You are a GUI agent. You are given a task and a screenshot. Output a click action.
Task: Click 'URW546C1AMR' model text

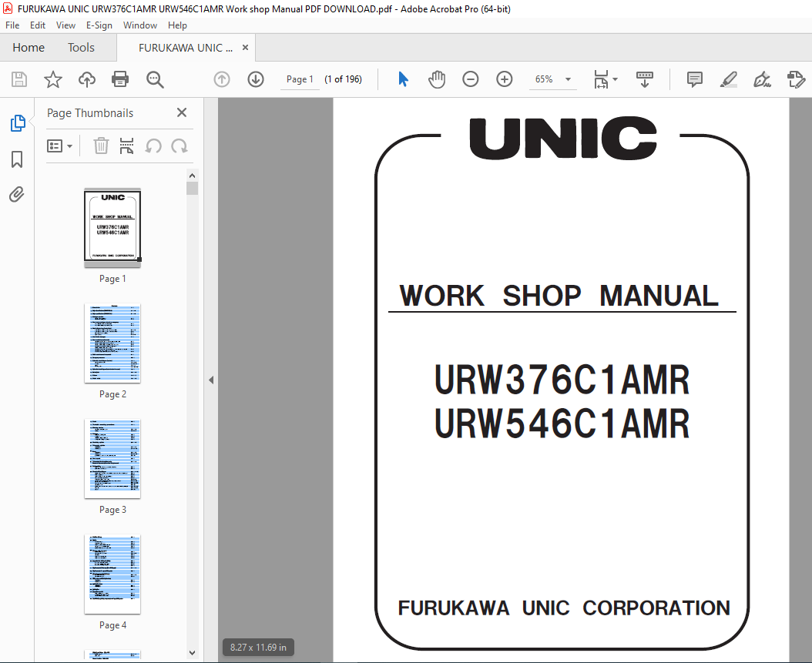coord(562,424)
